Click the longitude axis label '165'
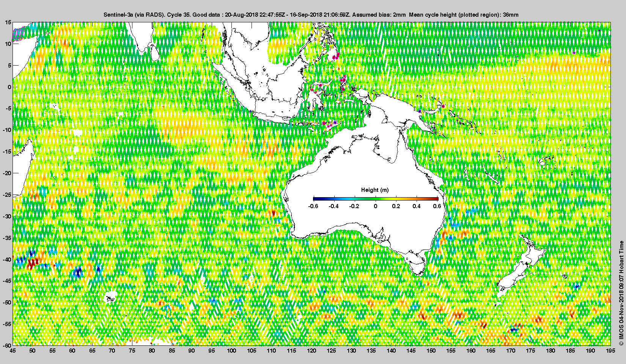Screen dimensions: 626x364 click(491, 351)
